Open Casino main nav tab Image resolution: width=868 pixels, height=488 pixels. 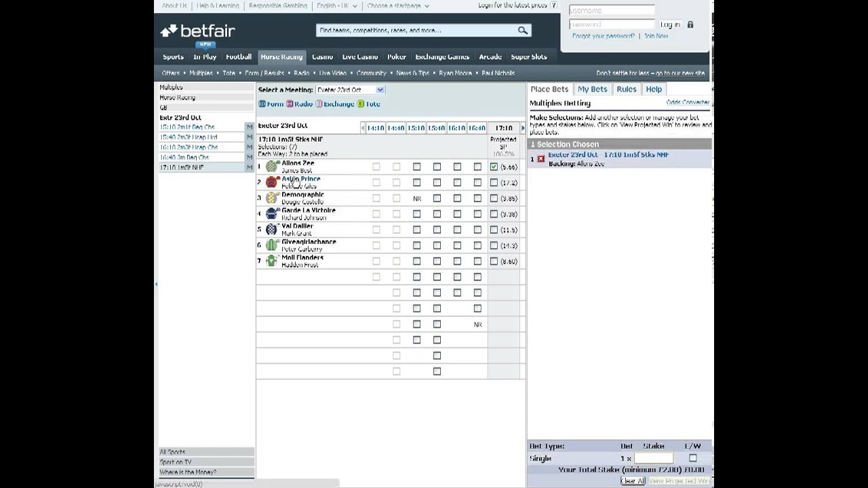point(322,57)
